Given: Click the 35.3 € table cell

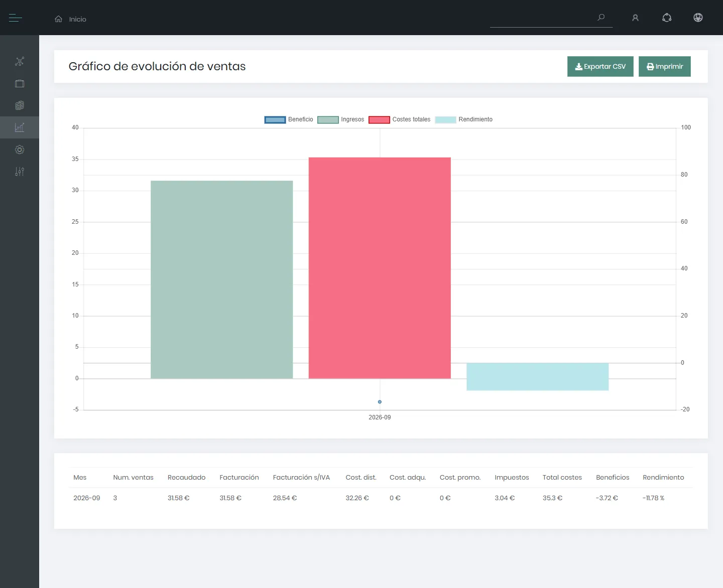Looking at the screenshot, I should [552, 498].
